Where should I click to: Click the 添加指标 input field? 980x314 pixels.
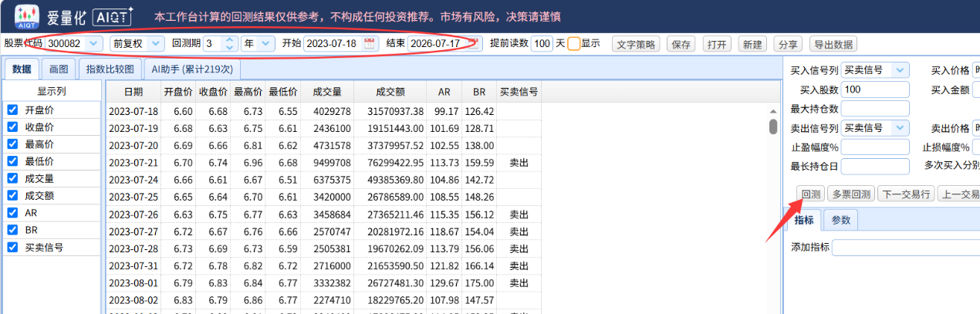click(906, 248)
